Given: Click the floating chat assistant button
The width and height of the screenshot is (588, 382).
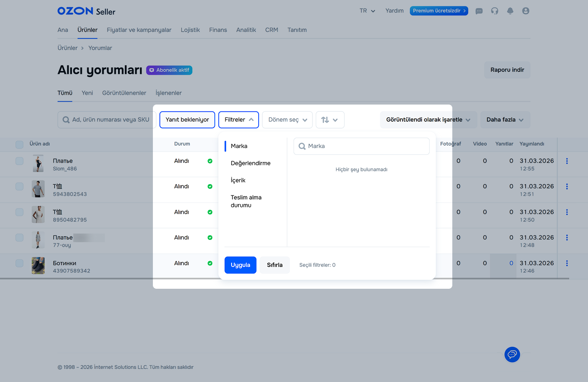Looking at the screenshot, I should tap(512, 354).
